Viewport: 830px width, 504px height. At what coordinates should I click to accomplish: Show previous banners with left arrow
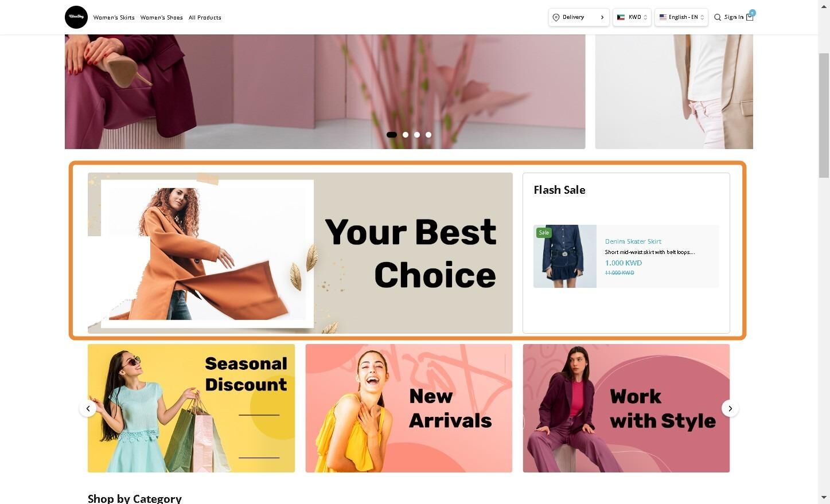[88, 408]
